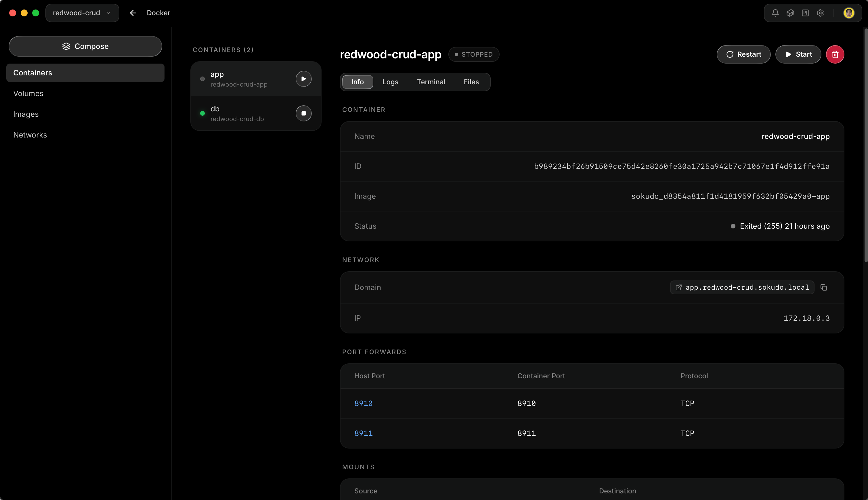Click the IP value 172.18.0.3

[806, 318]
